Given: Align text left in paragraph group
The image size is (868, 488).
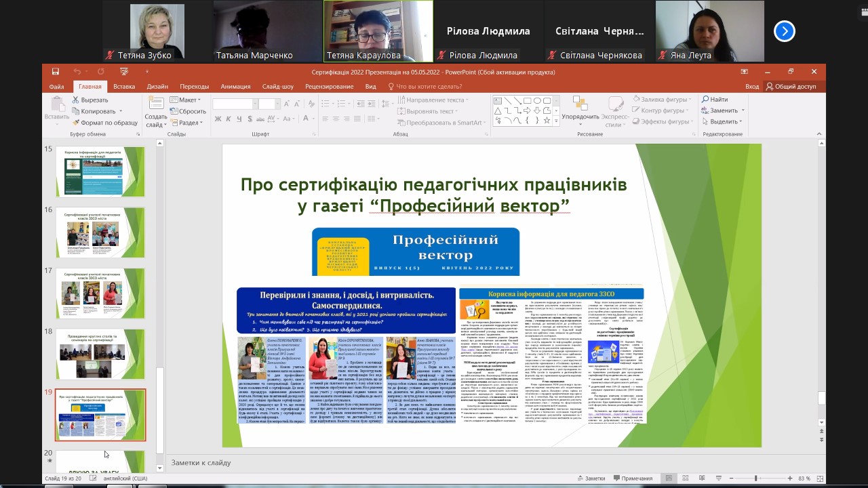Looking at the screenshot, I should pos(325,119).
